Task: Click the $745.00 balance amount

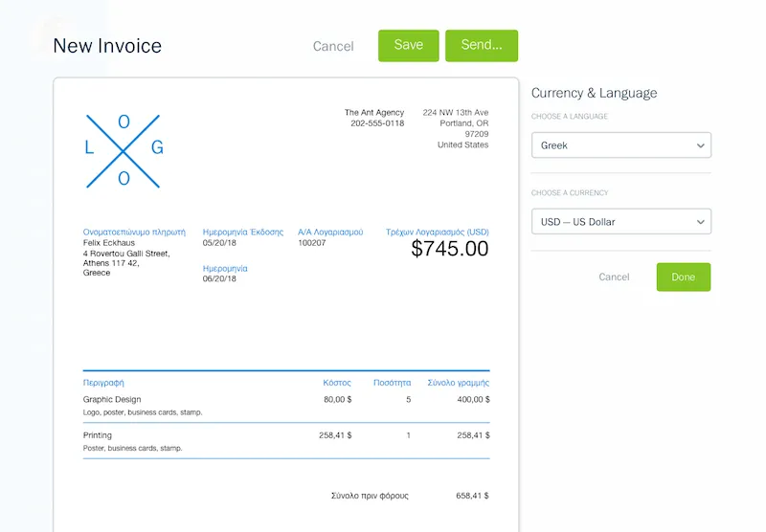Action: [x=449, y=249]
